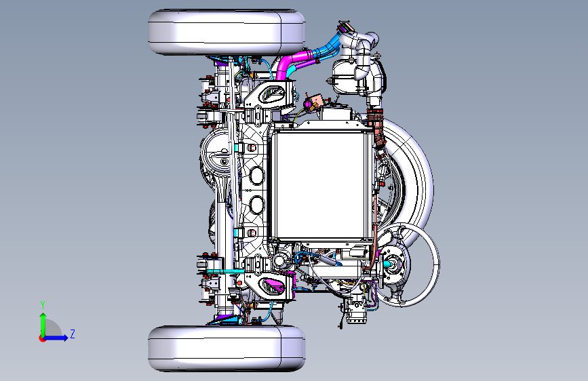
Task: Select the upper tire in the model
Action: (x=227, y=33)
